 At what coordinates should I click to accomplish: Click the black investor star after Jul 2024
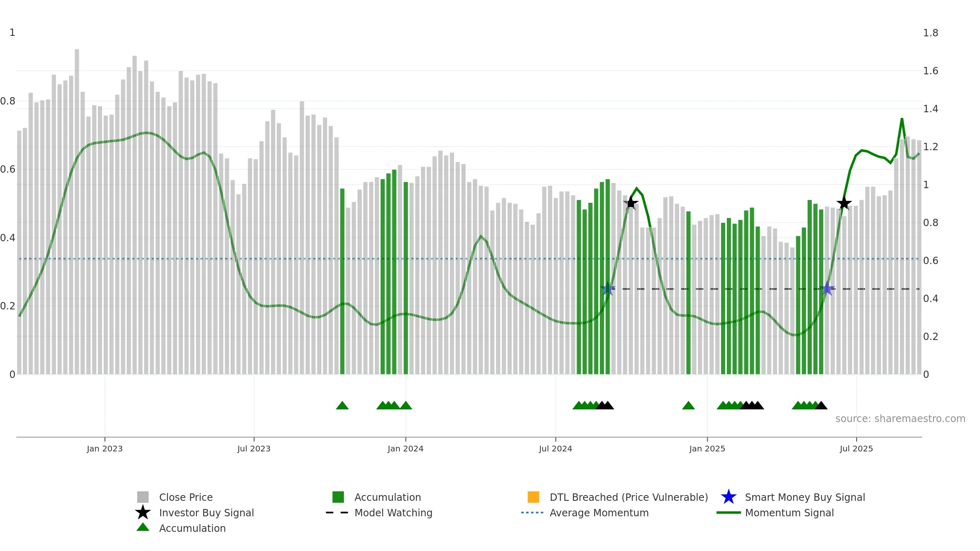point(631,203)
